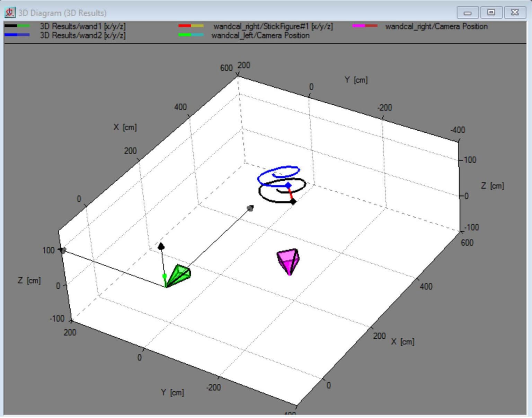Select the '3D Results/wand2 [x/y/z]' legend label
Screen dimensions: 532x418
pyautogui.click(x=82, y=35)
